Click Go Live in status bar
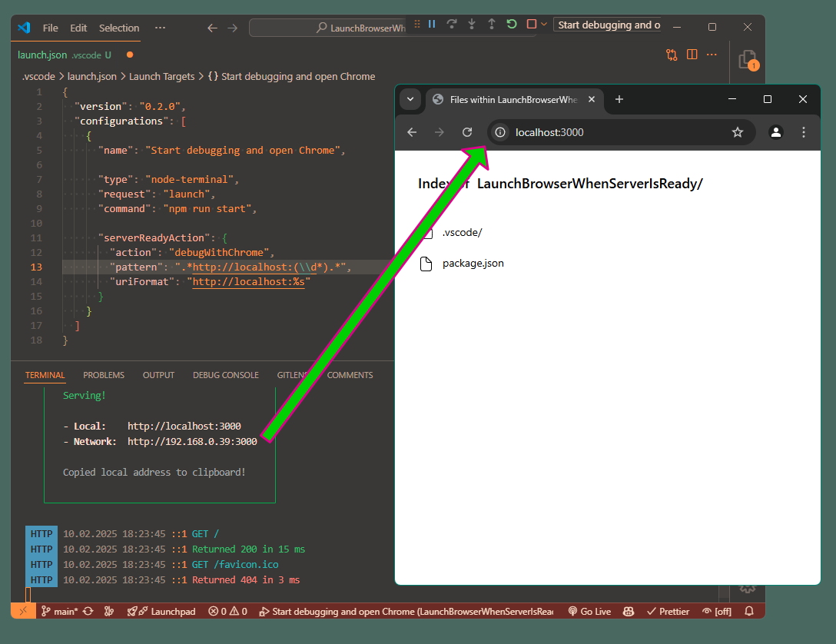This screenshot has height=644, width=836. (589, 611)
